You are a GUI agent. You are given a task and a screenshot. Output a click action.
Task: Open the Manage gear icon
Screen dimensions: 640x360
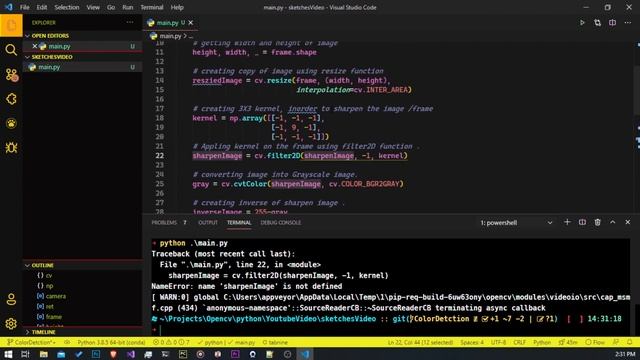coord(11,324)
